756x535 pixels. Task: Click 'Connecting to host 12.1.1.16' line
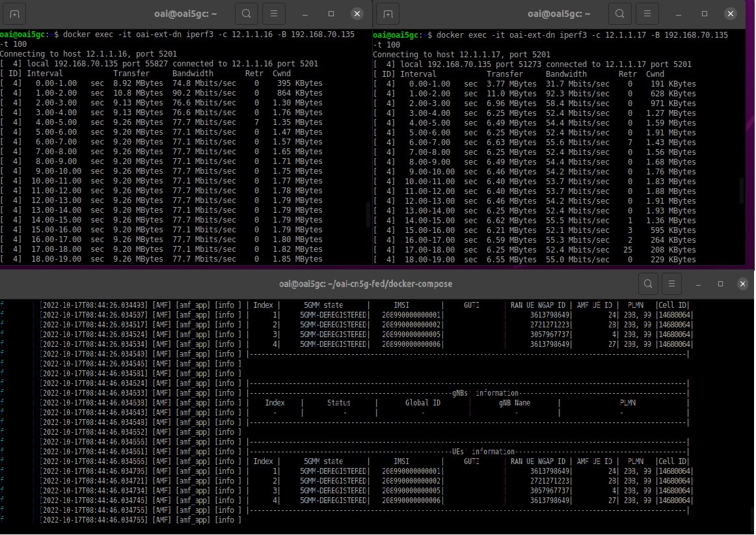pyautogui.click(x=88, y=54)
